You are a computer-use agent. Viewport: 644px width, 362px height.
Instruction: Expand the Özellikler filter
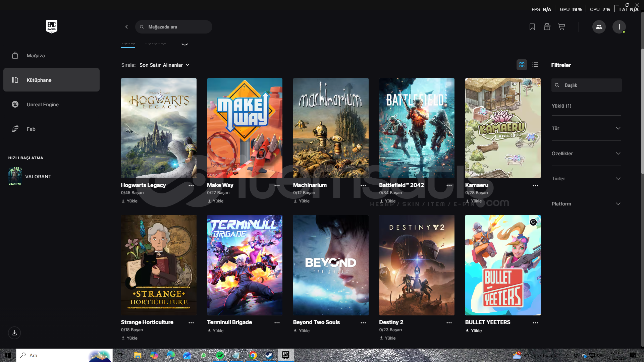(x=586, y=154)
